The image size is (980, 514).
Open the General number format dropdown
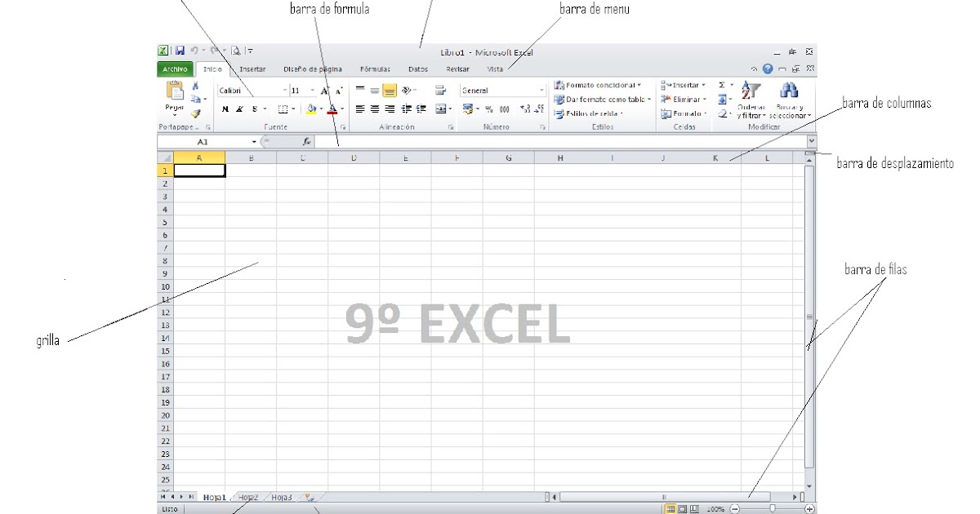541,90
